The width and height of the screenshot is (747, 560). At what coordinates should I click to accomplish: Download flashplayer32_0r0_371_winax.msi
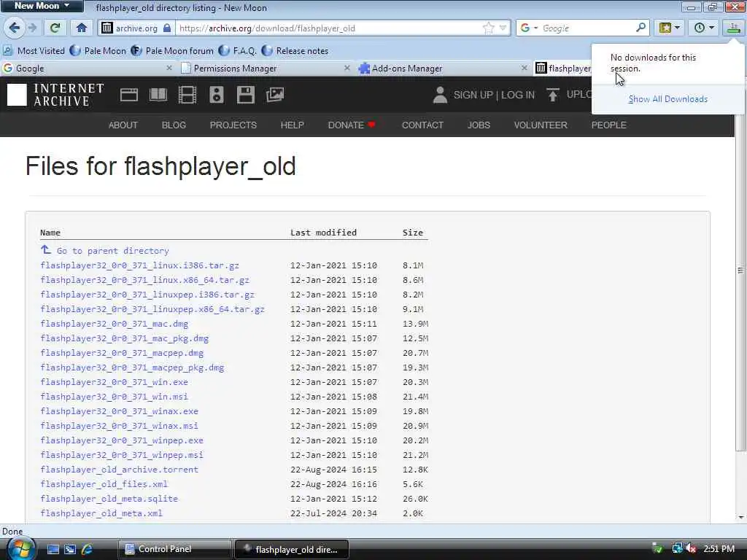pos(120,426)
